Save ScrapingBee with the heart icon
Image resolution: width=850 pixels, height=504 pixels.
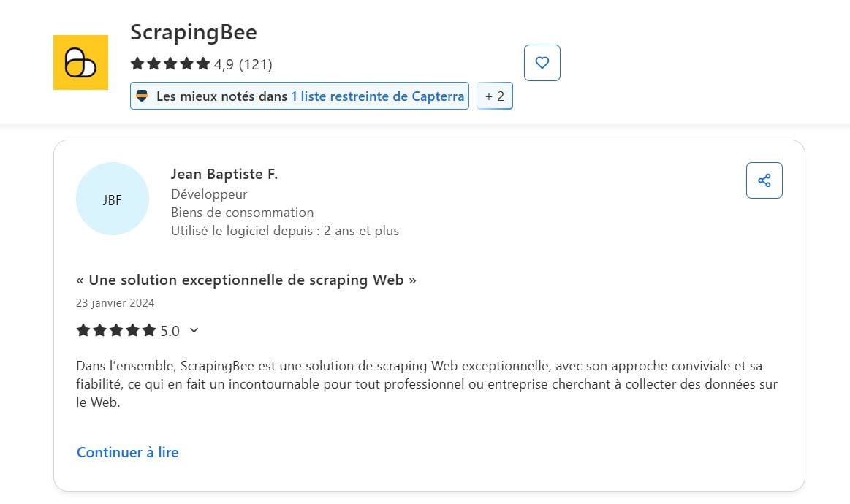542,63
